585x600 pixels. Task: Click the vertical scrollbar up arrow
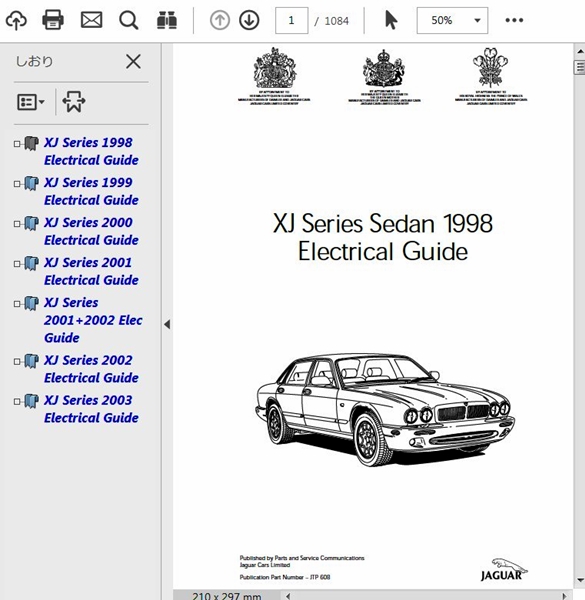(580, 51)
